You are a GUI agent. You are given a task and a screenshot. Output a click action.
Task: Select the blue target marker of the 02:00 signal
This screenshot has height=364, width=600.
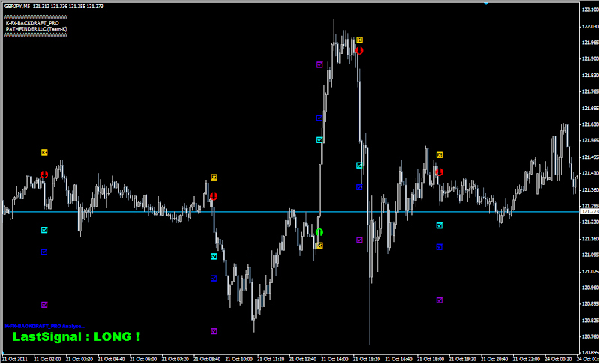[44, 252]
